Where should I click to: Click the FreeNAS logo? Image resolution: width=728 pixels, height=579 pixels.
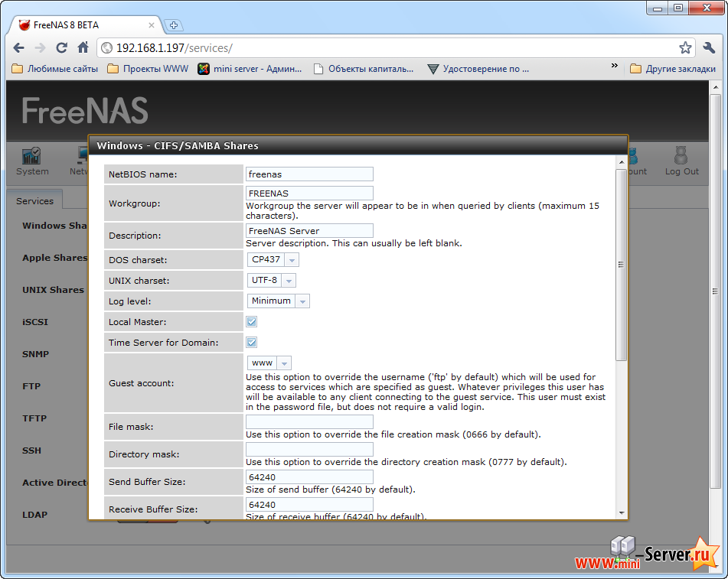[x=85, y=110]
